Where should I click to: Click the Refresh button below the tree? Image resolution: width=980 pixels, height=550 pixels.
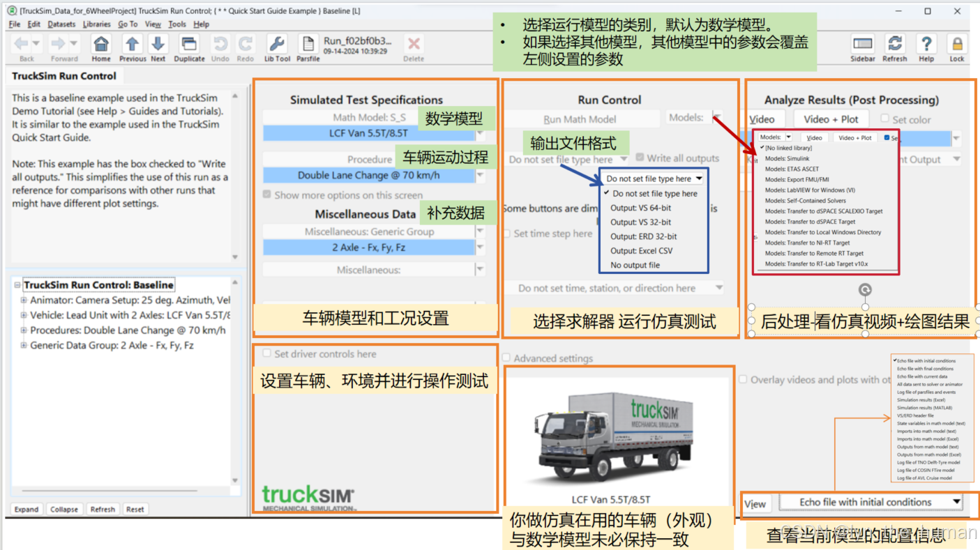click(x=103, y=509)
